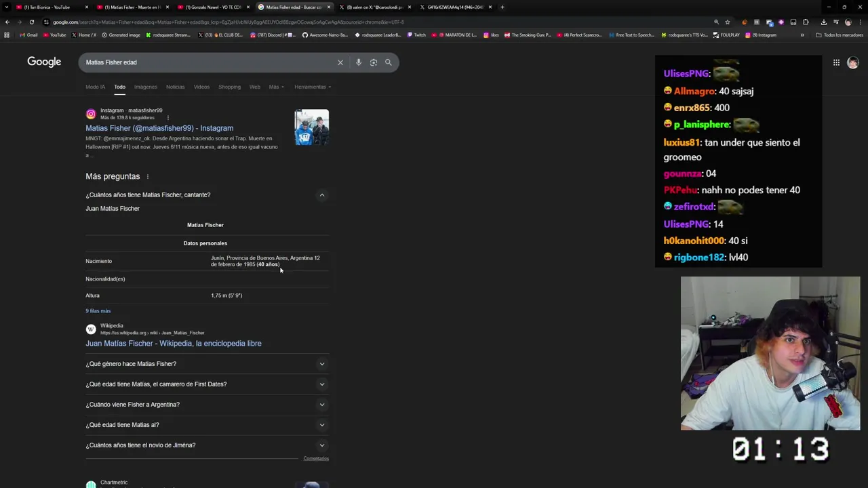This screenshot has width=868, height=488.
Task: Open the Home / X bookmark
Action: click(x=84, y=35)
